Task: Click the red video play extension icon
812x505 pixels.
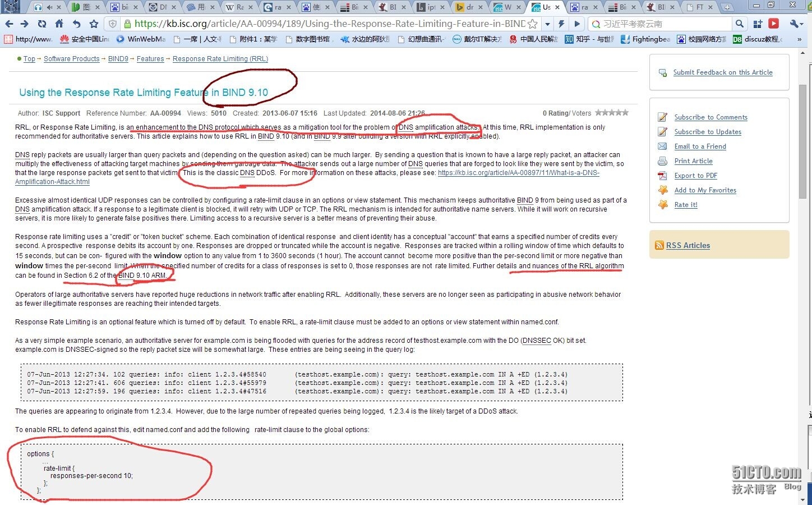Action: tap(774, 24)
